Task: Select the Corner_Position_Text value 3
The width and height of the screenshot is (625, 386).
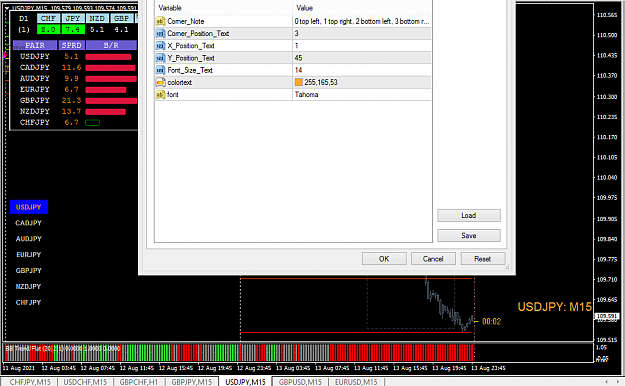Action: (x=362, y=33)
